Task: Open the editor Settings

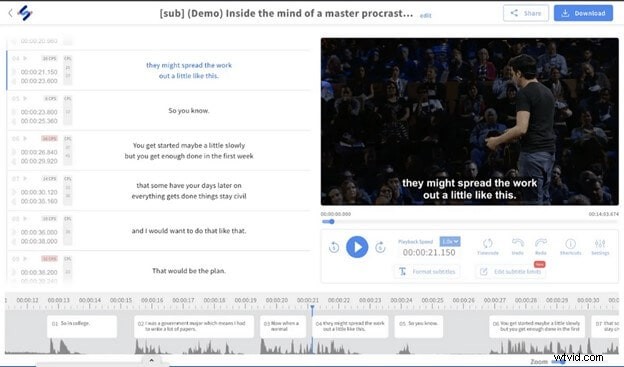Action: [600, 247]
